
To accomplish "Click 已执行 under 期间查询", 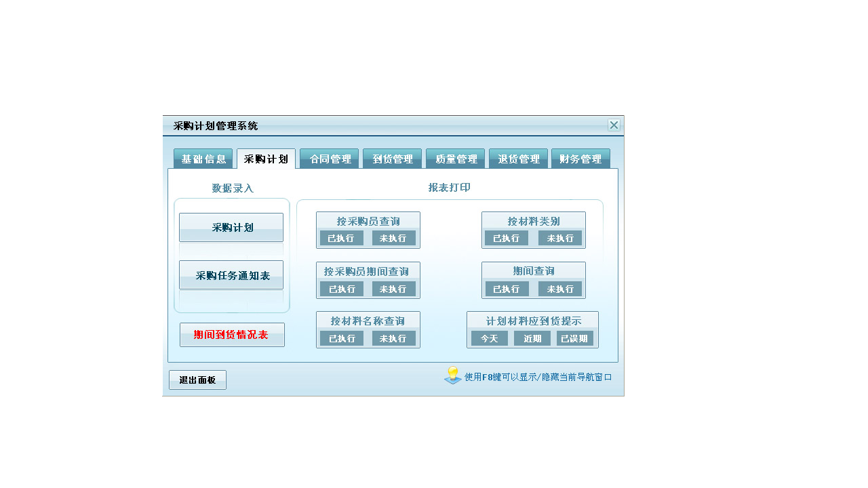I will [506, 288].
